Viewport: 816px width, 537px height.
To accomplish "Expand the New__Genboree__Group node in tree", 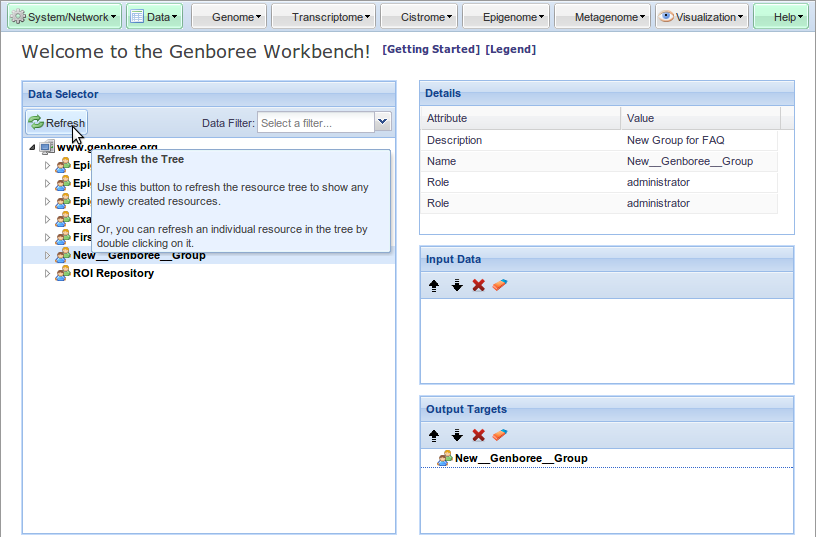I will tap(47, 256).
